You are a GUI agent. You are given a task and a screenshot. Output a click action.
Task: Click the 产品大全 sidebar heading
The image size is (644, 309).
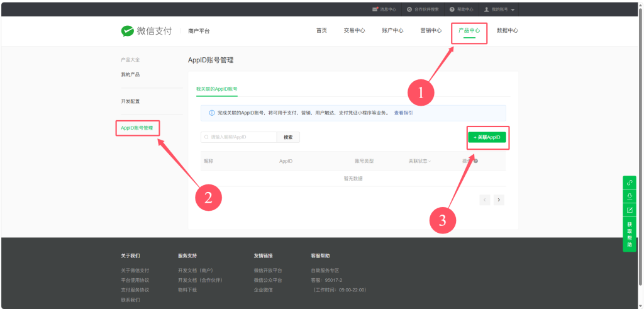tap(130, 60)
